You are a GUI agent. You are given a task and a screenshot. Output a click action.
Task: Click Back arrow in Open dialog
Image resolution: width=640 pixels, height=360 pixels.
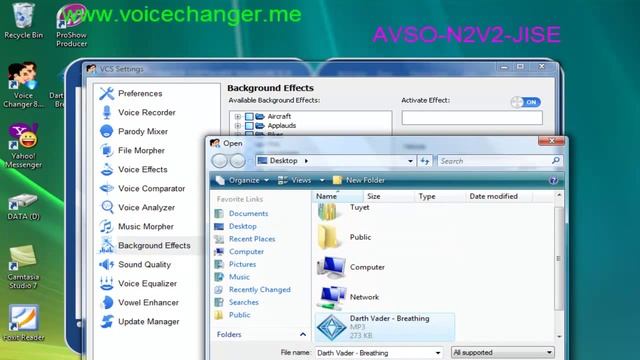220,161
